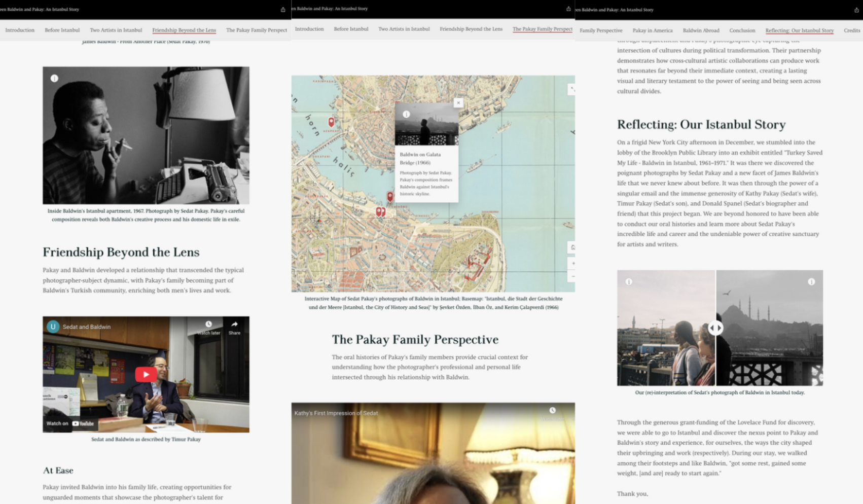Viewport: 863px width, 504px height.
Task: Go to Before Istanbul tab in middle panel
Action: (351, 29)
